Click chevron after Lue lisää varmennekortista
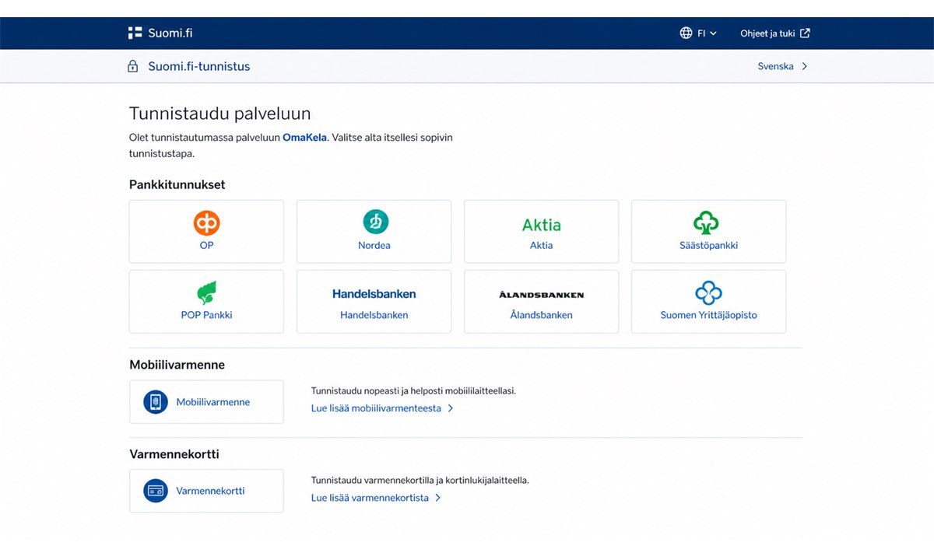 tap(437, 498)
